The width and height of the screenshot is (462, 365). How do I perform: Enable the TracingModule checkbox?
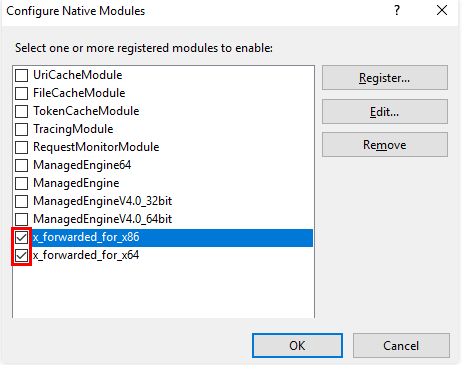pyautogui.click(x=22, y=129)
